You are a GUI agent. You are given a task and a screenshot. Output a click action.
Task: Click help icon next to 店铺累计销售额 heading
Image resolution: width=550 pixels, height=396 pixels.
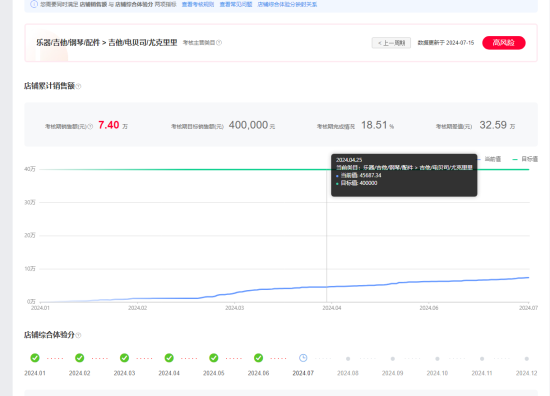tap(78, 86)
